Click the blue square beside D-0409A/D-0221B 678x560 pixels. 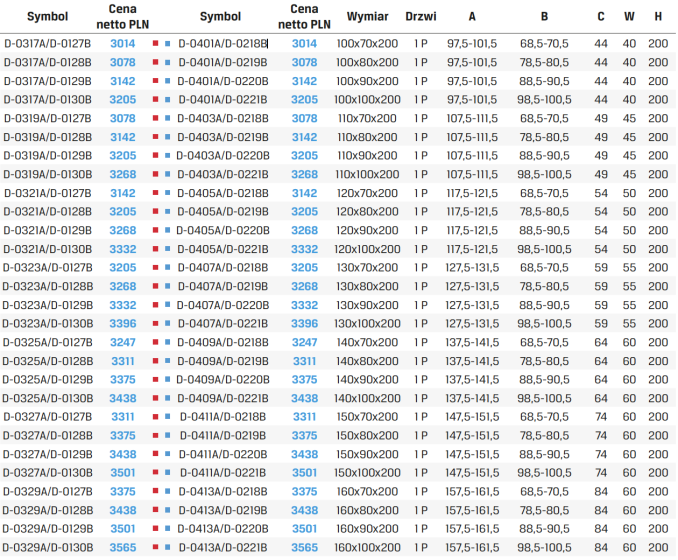coord(168,398)
